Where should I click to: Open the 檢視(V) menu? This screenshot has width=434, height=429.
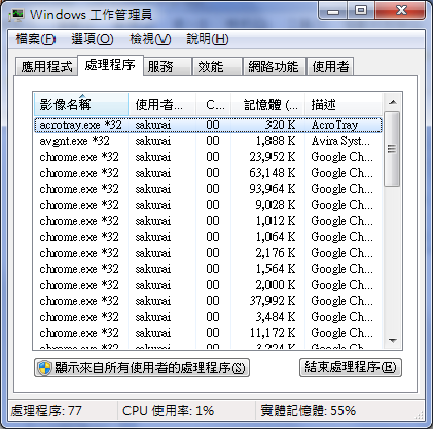pos(150,39)
